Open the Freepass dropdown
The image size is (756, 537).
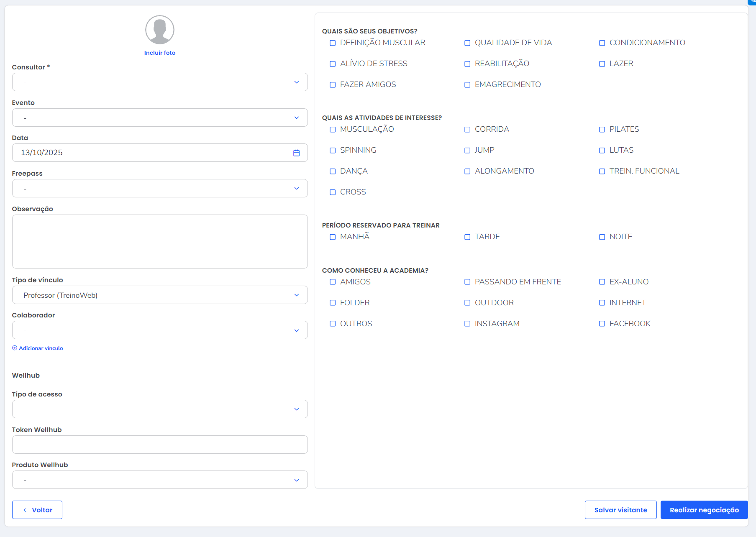click(159, 189)
